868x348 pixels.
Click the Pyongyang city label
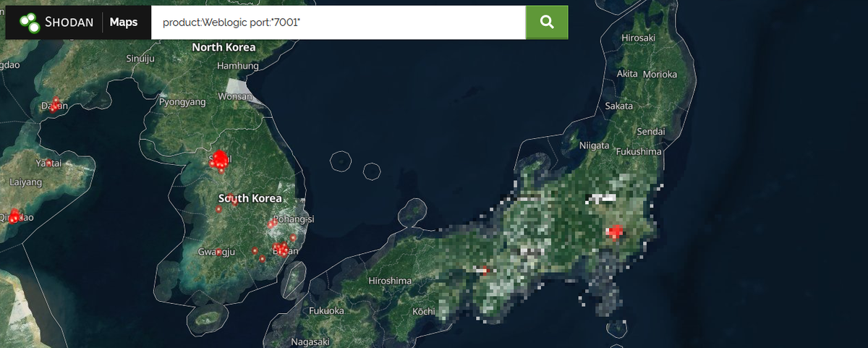point(182,102)
